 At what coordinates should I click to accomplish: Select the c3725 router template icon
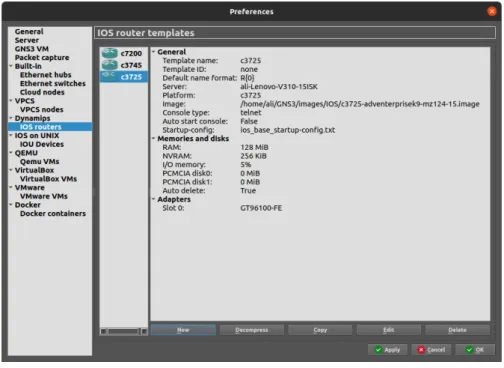(x=110, y=77)
